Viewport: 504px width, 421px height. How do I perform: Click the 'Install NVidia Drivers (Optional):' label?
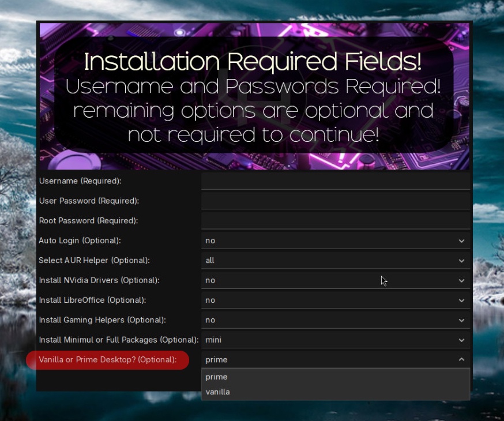point(99,280)
